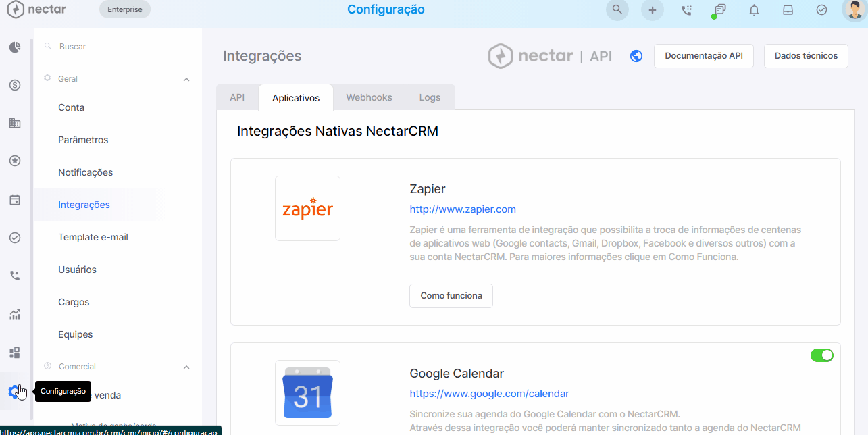
Task: Open the google.com/calendar link
Action: point(489,394)
